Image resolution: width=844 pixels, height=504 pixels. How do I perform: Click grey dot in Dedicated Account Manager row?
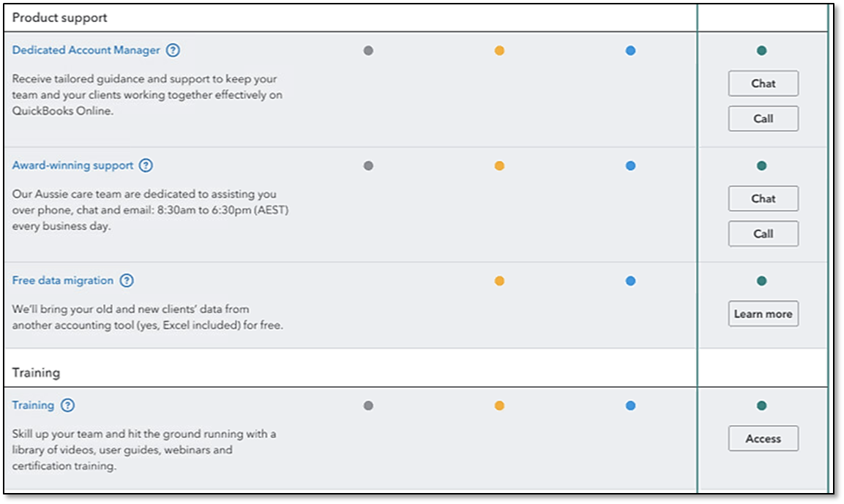point(368,50)
